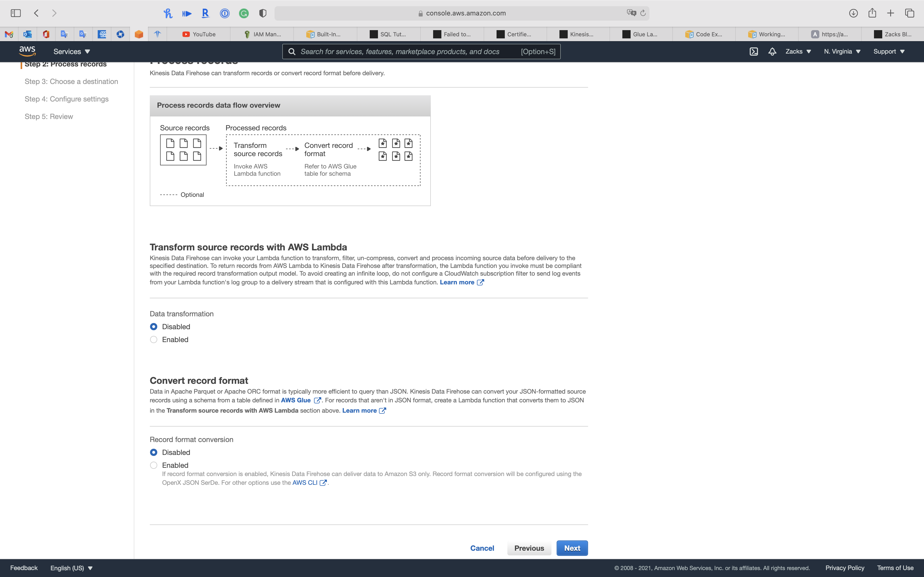Open English (US) language selector
This screenshot has height=577, width=924.
click(71, 568)
